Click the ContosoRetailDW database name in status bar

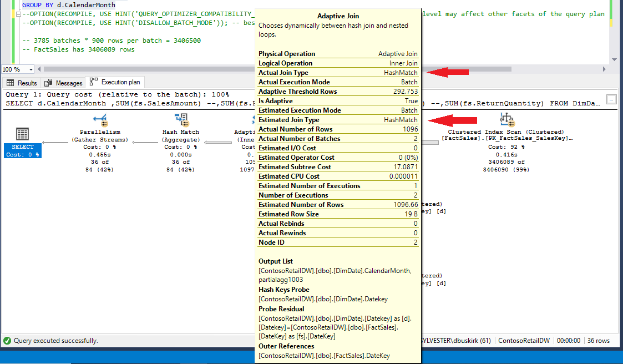[523, 341]
